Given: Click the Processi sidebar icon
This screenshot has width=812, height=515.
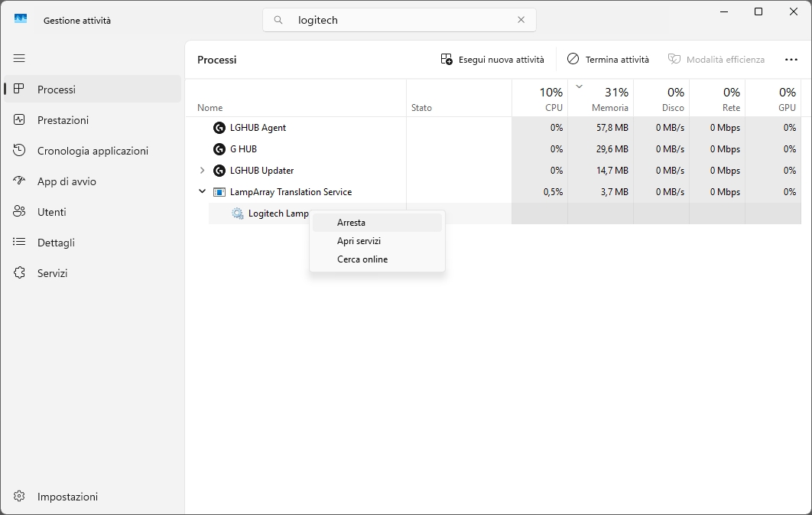Looking at the screenshot, I should [19, 89].
